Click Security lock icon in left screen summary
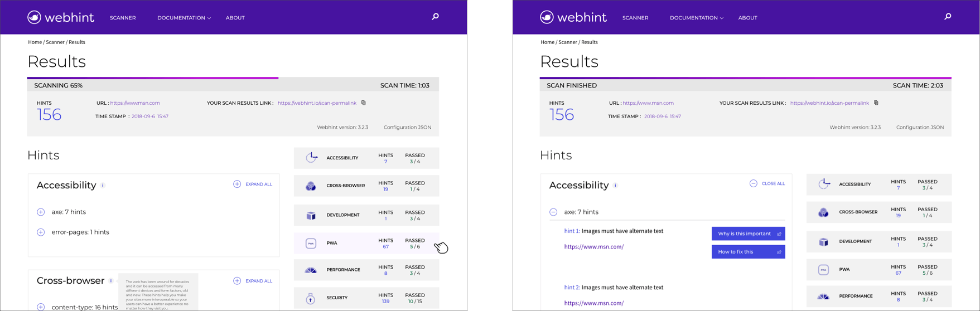The width and height of the screenshot is (980, 311). click(x=311, y=298)
